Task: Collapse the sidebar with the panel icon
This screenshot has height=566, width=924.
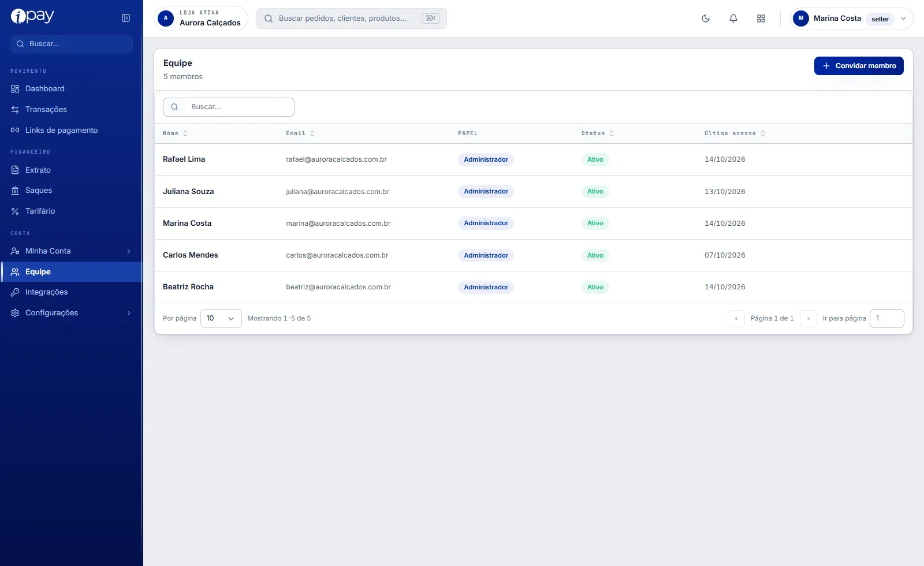Action: (x=126, y=18)
